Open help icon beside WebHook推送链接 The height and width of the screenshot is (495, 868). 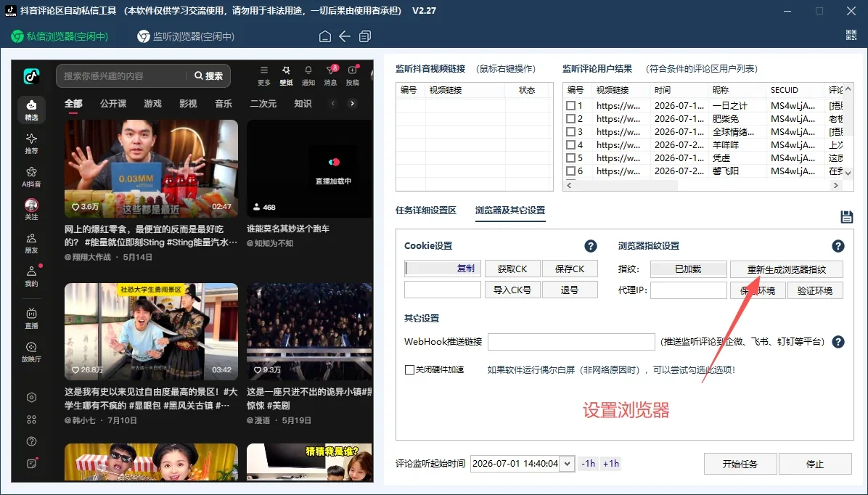[x=838, y=342]
